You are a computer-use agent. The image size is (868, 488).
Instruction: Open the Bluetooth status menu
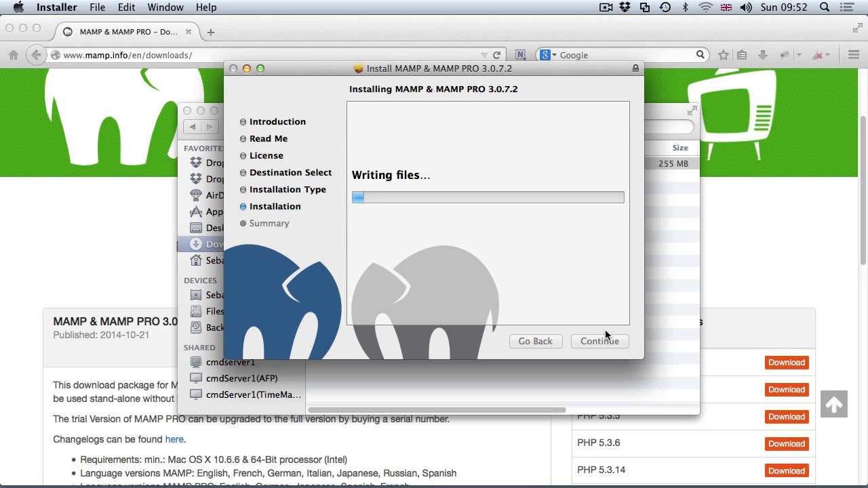(x=685, y=7)
